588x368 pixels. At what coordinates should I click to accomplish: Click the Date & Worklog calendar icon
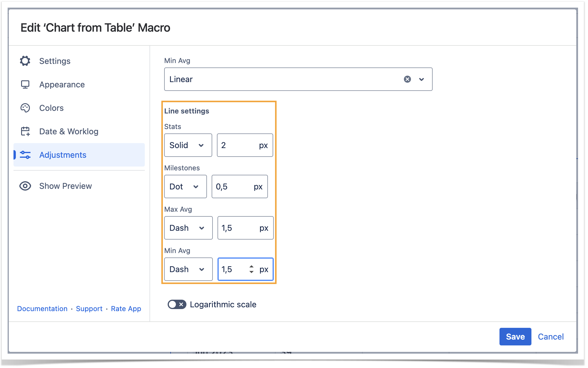click(x=25, y=131)
